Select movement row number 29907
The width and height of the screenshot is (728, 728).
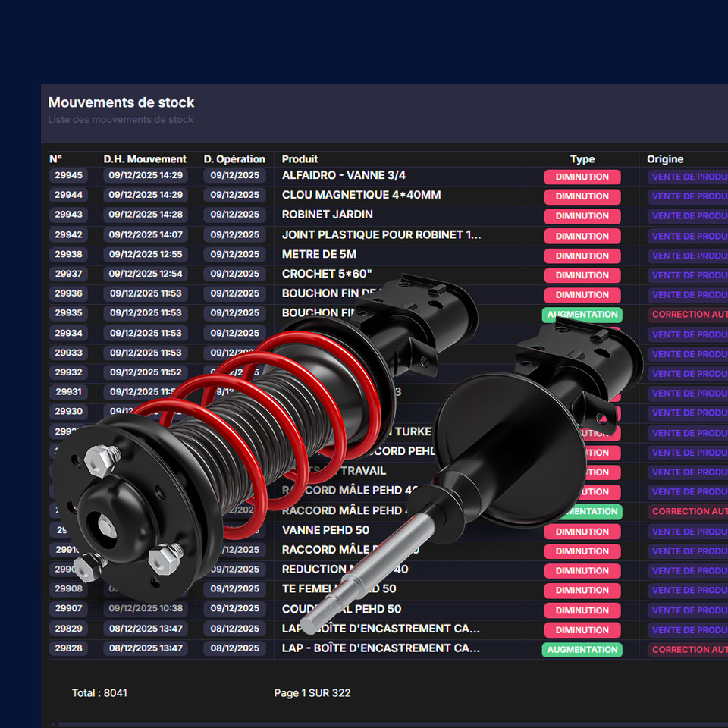click(x=69, y=609)
